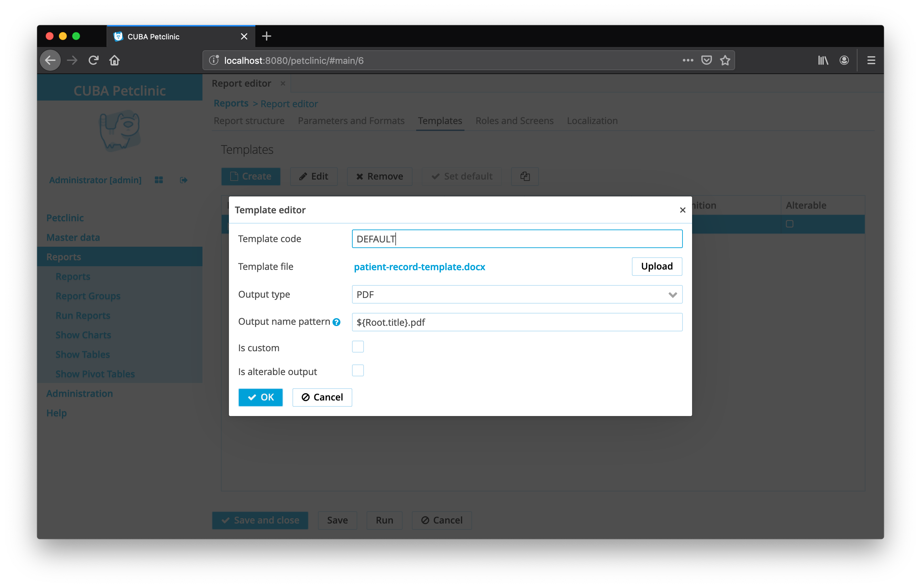Open Firefox account icon
This screenshot has width=921, height=588.
pyautogui.click(x=844, y=61)
